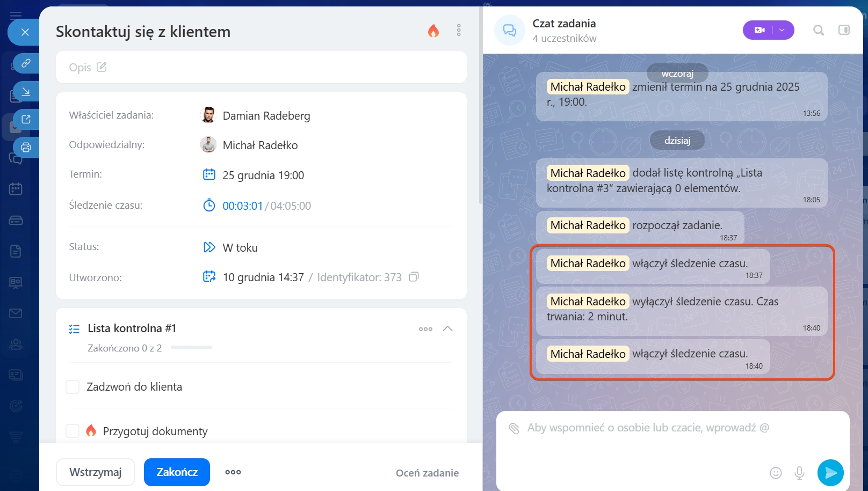Toggle the chat sidebar panel
This screenshot has width=868, height=491.
(844, 30)
